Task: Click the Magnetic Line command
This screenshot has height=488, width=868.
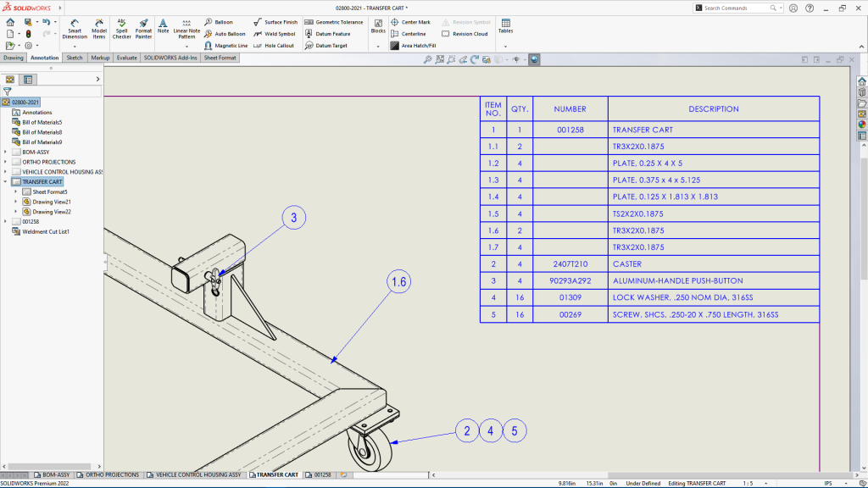Action: 231,45
